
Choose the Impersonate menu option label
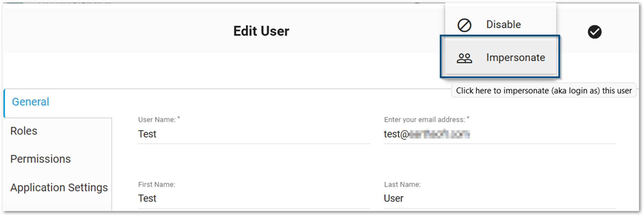click(515, 58)
